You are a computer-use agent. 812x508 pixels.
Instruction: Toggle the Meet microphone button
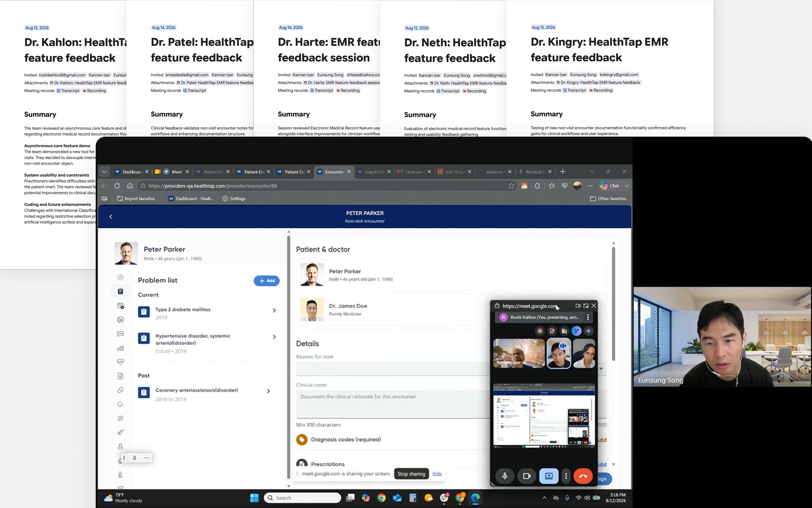pyautogui.click(x=505, y=476)
